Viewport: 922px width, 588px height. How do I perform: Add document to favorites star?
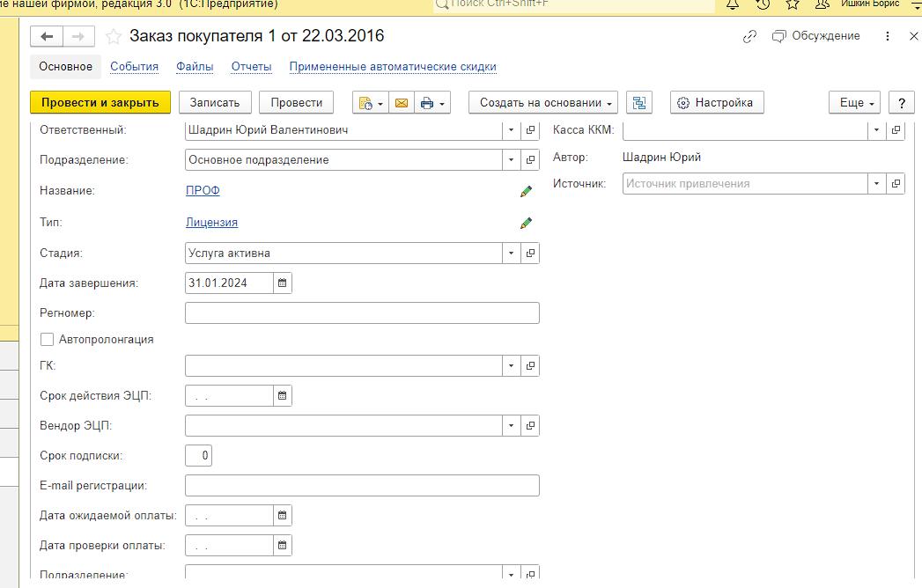113,37
